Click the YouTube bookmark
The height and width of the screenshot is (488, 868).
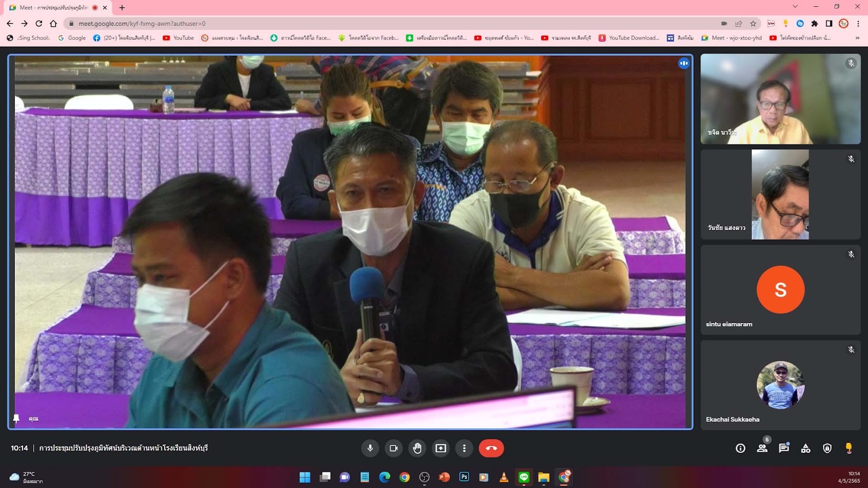178,38
